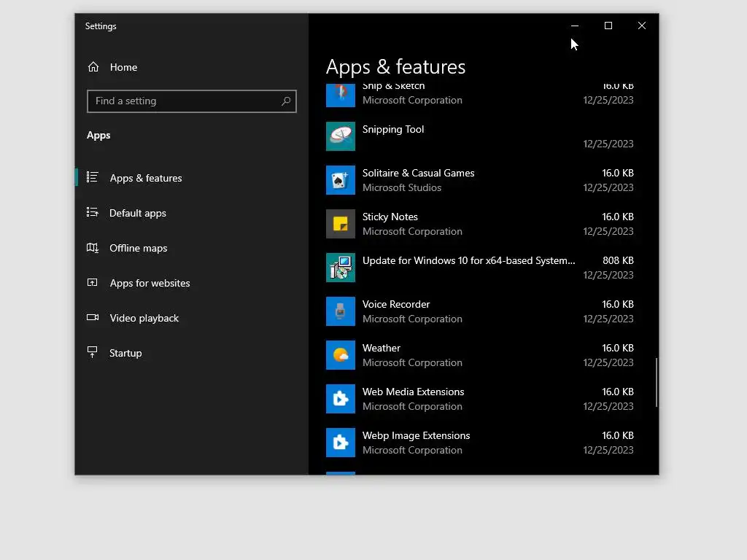Click the Default apps sidebar icon
The height and width of the screenshot is (560, 747).
tap(93, 212)
